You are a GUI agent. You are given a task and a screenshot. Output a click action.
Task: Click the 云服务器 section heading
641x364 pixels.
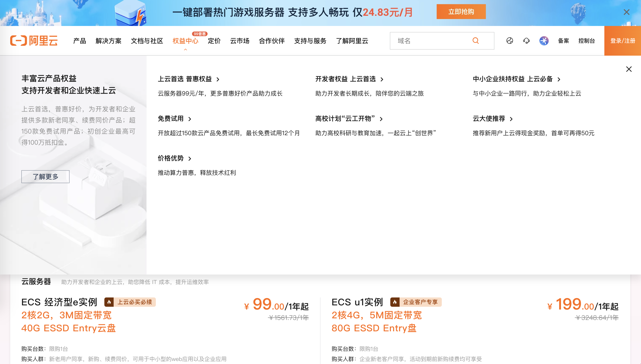(36, 281)
